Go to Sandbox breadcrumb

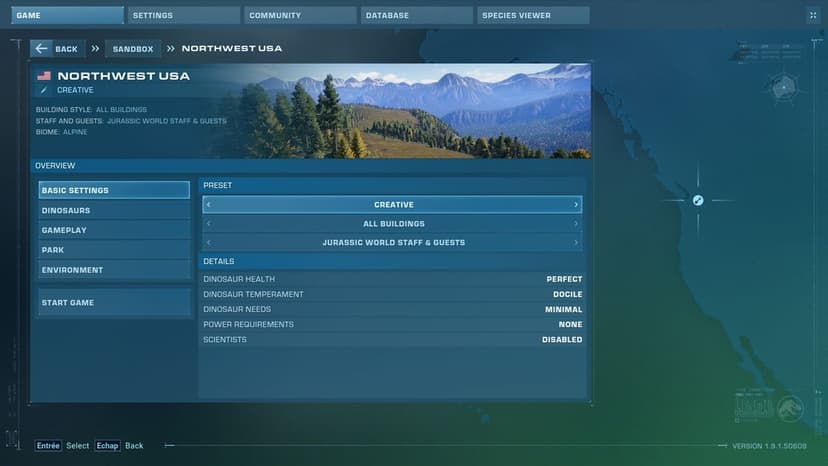click(133, 49)
